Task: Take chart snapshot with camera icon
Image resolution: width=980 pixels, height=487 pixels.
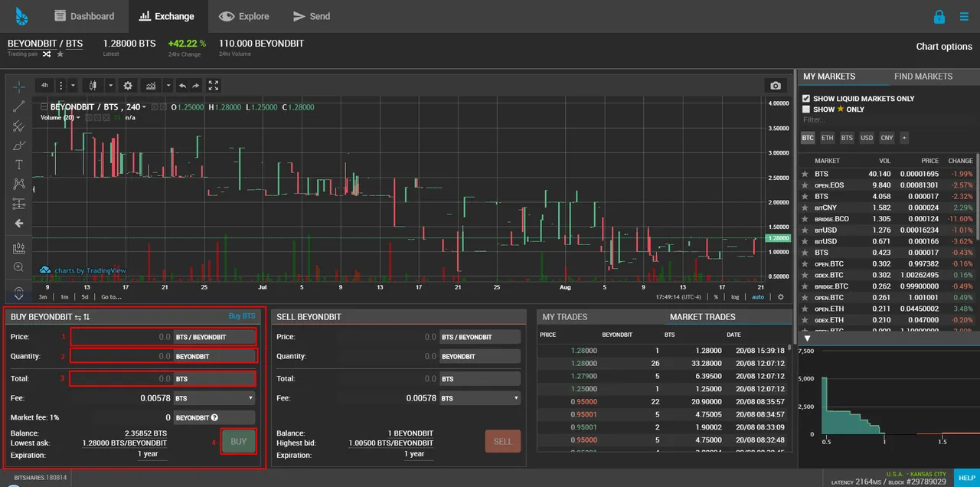Action: (776, 86)
